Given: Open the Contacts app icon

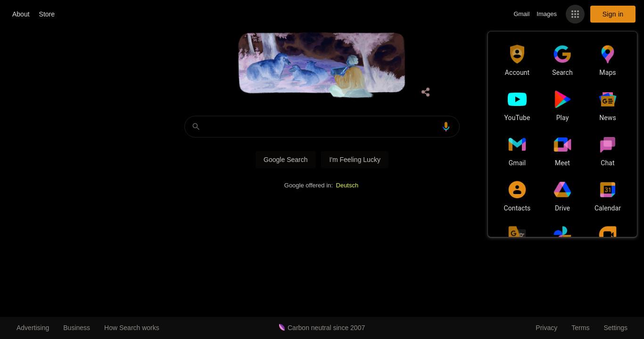Looking at the screenshot, I should (517, 190).
